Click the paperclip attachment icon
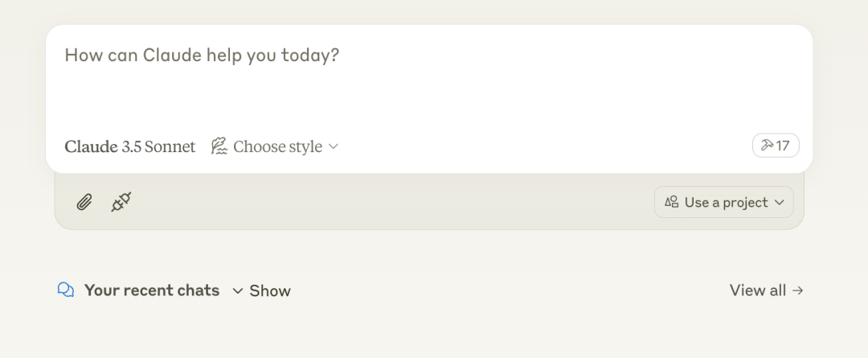Viewport: 868px width, 358px height. 84,202
